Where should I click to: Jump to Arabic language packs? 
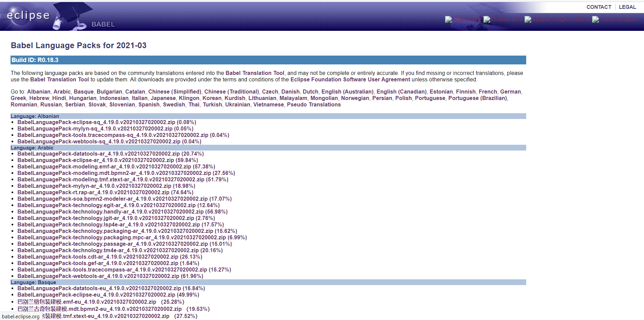click(62, 92)
